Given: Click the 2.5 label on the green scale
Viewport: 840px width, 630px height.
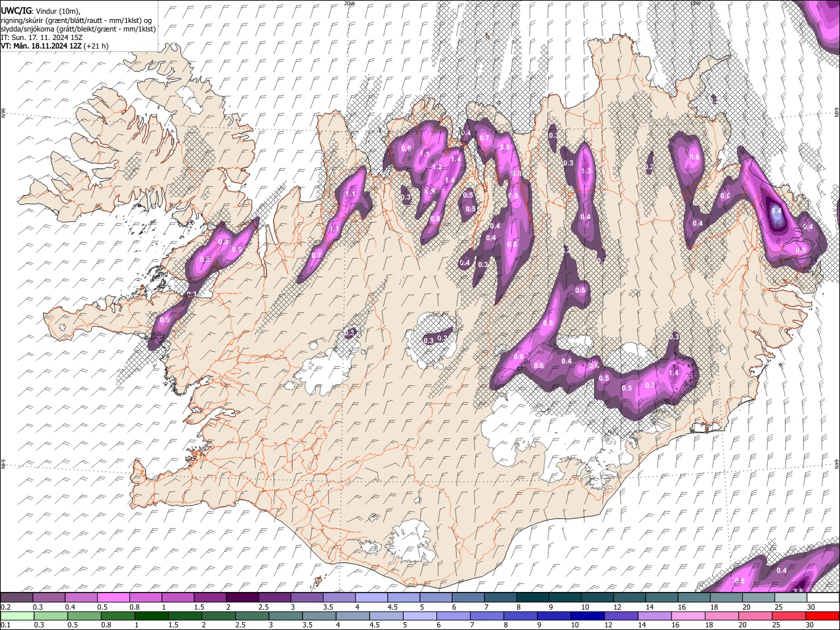Looking at the screenshot, I should click(x=240, y=625).
